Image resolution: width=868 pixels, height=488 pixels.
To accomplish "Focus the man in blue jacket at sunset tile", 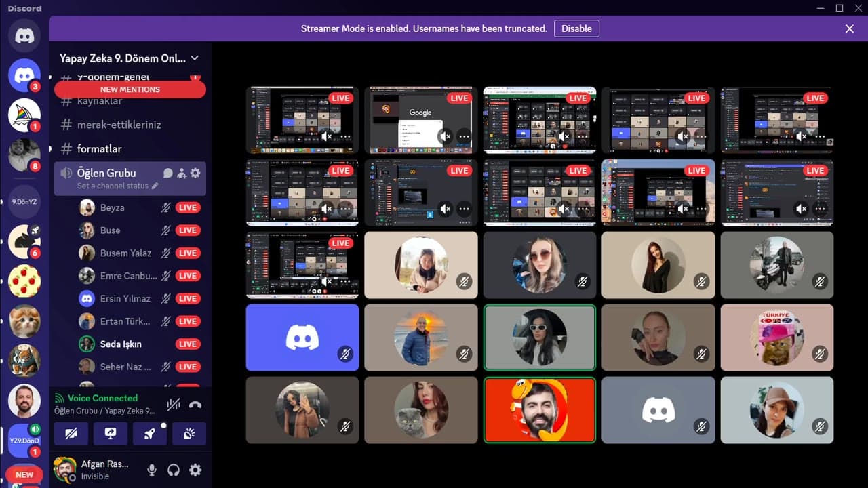I will (x=420, y=338).
